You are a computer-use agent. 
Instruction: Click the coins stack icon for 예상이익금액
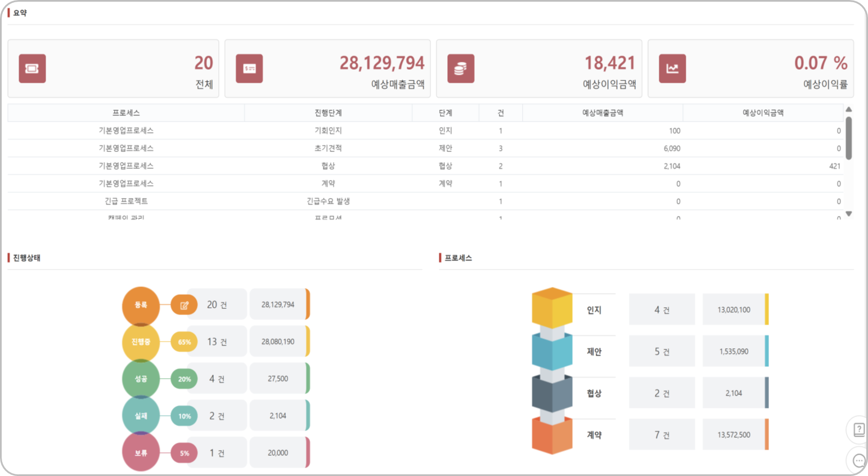[x=461, y=69]
